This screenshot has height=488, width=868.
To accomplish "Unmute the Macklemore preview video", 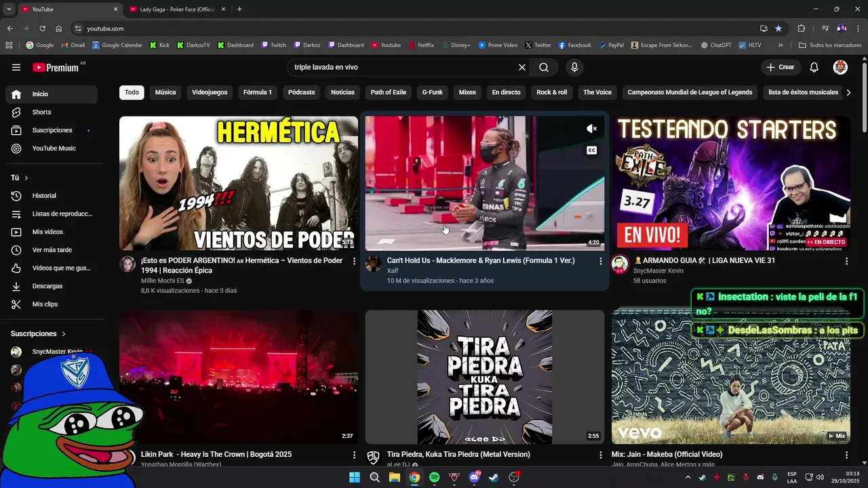I will tap(591, 129).
